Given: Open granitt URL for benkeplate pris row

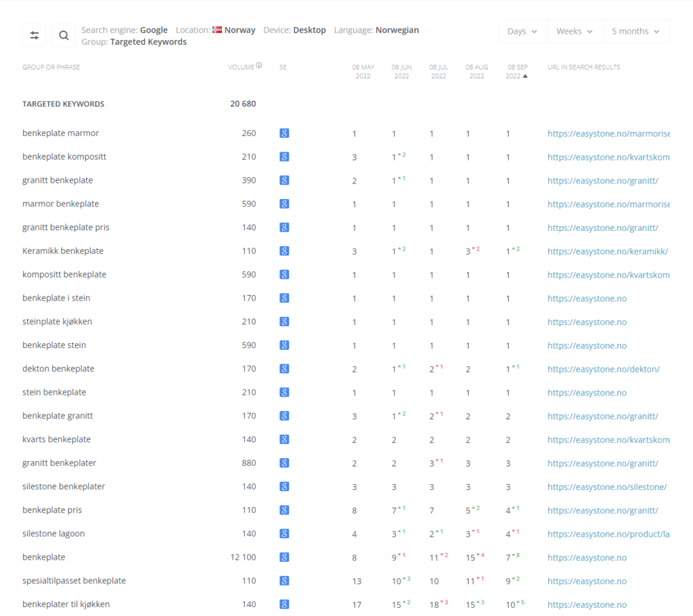Looking at the screenshot, I should [603, 510].
